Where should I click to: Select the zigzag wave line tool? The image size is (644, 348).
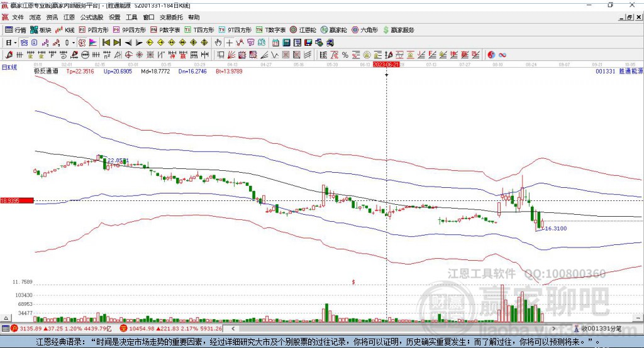275,55
